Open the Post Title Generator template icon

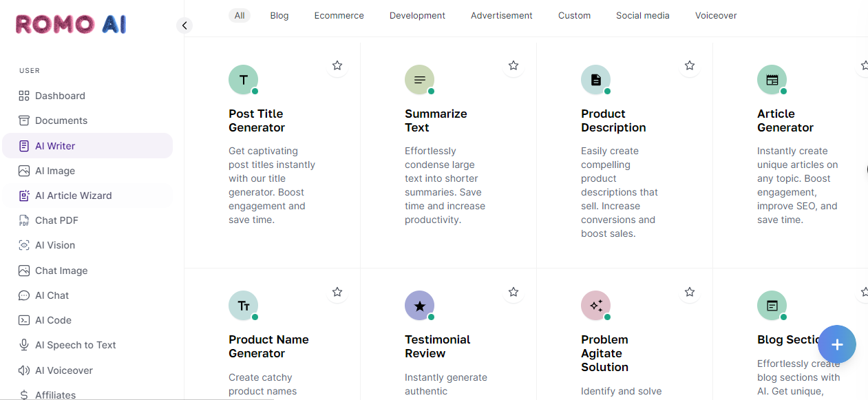(243, 80)
